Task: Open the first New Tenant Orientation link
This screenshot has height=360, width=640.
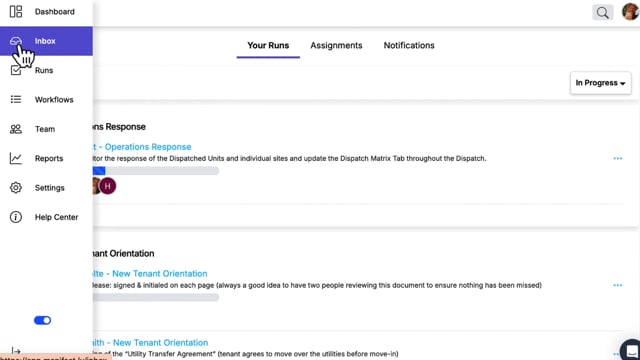Action: click(x=150, y=274)
